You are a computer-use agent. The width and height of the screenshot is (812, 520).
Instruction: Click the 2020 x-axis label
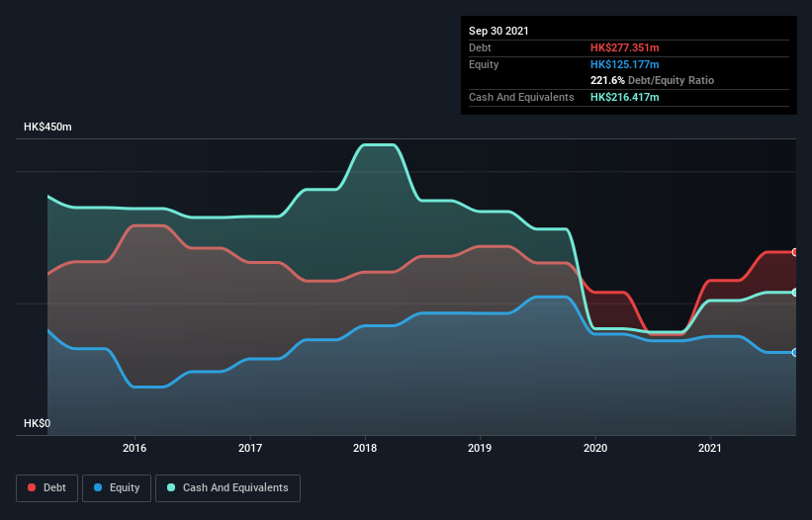click(595, 448)
